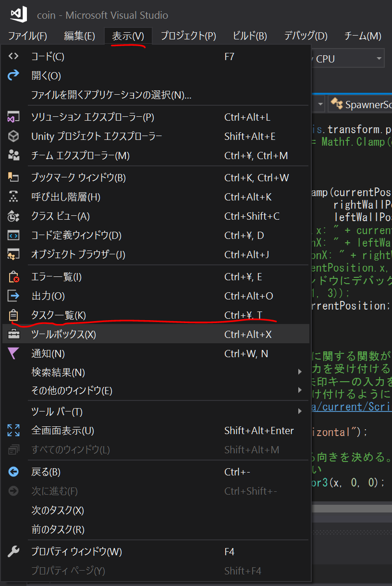Select 次のタスク(X) menu entry
This screenshot has width=392, height=586.
(156, 510)
